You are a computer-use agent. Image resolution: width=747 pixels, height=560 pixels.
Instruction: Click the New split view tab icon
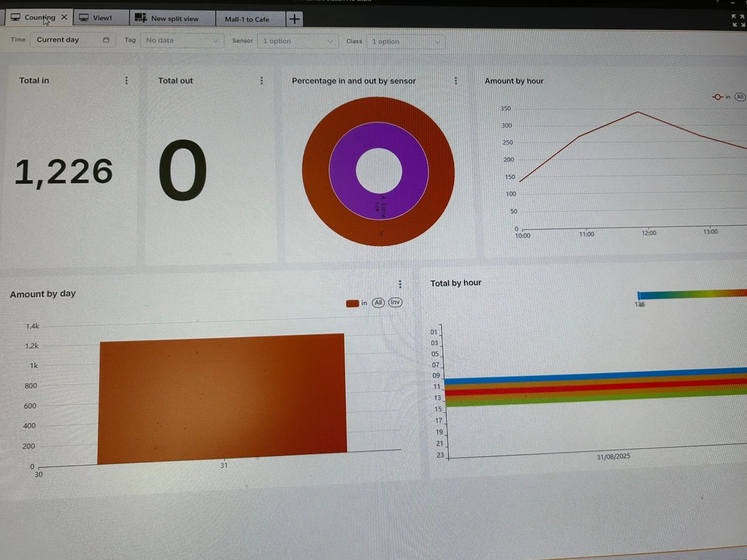coord(140,18)
